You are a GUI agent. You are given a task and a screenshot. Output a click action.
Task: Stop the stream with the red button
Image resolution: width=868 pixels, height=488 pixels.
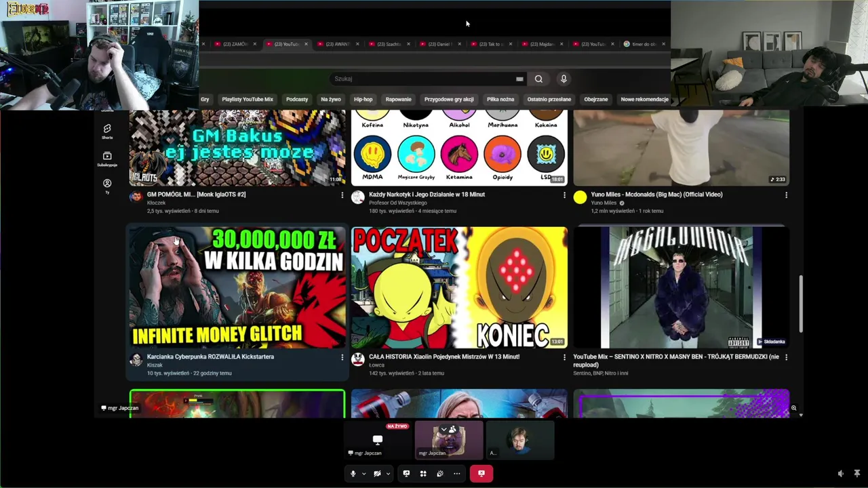point(481,474)
